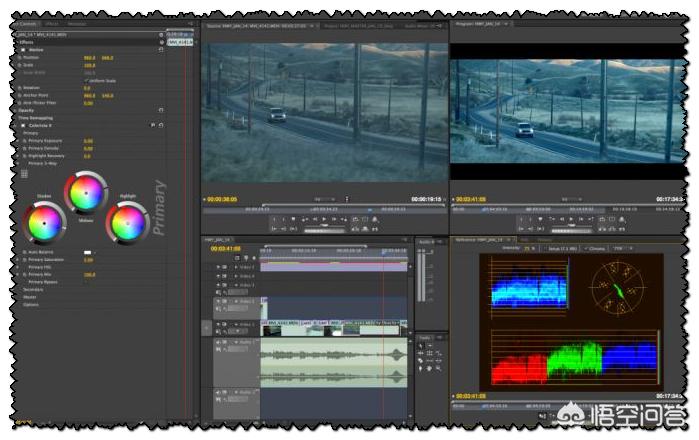Expand the Opacity effect section
This screenshot has width=699, height=440.
pyautogui.click(x=17, y=110)
